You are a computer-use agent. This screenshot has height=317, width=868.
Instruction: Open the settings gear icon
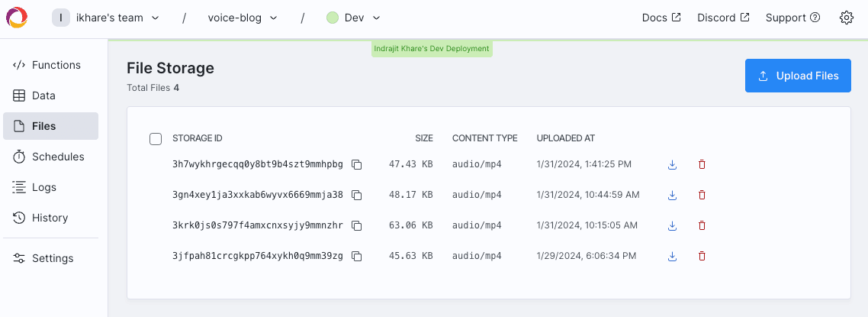pyautogui.click(x=846, y=18)
